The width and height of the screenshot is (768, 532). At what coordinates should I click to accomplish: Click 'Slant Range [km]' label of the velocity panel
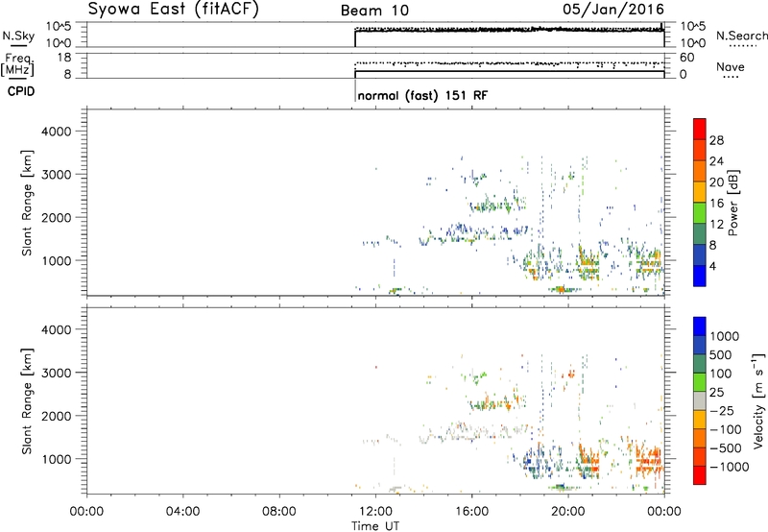27,400
